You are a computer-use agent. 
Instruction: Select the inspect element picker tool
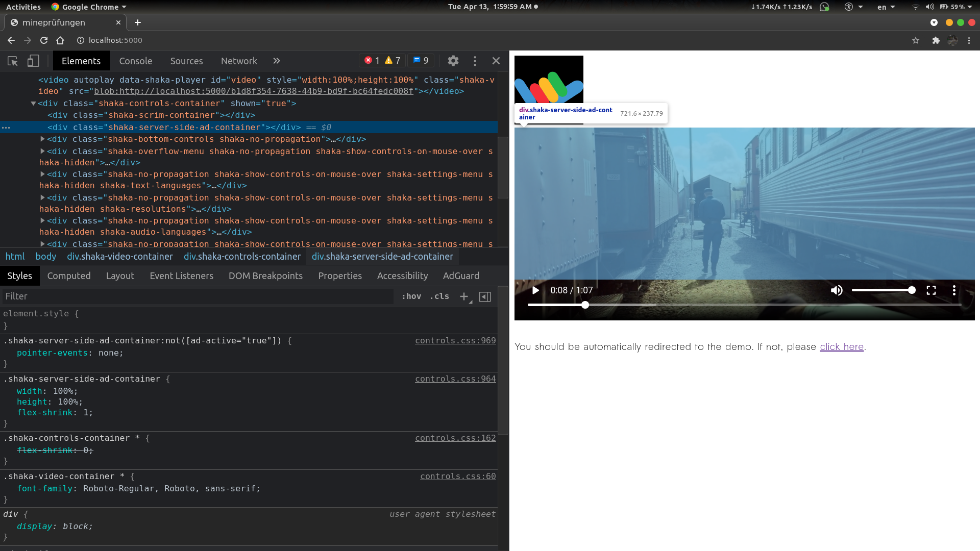click(x=12, y=61)
